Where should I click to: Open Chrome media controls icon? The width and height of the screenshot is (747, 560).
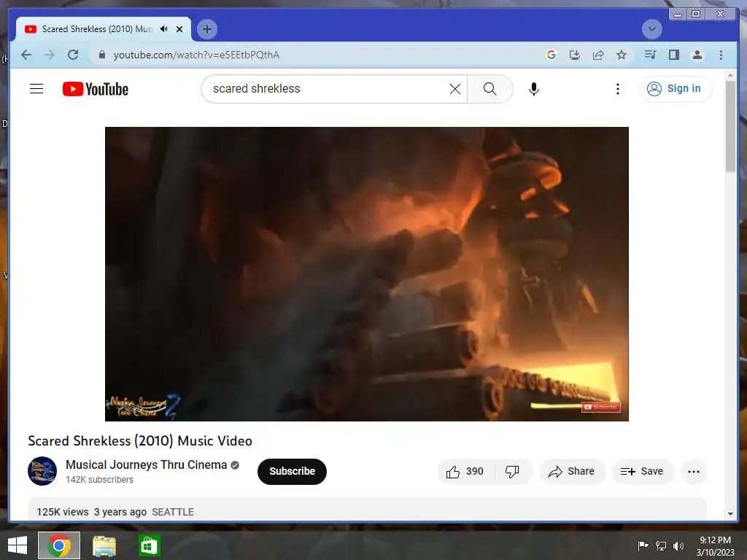(650, 55)
